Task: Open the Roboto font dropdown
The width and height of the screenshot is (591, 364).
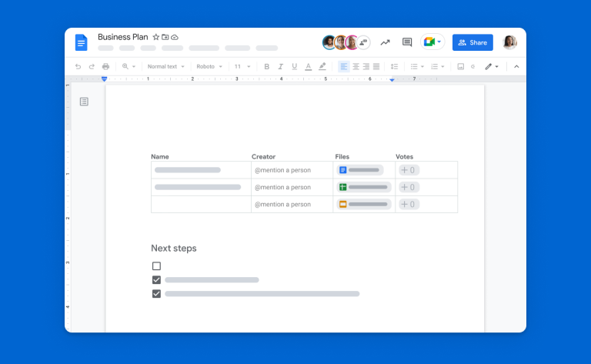Action: (x=209, y=67)
